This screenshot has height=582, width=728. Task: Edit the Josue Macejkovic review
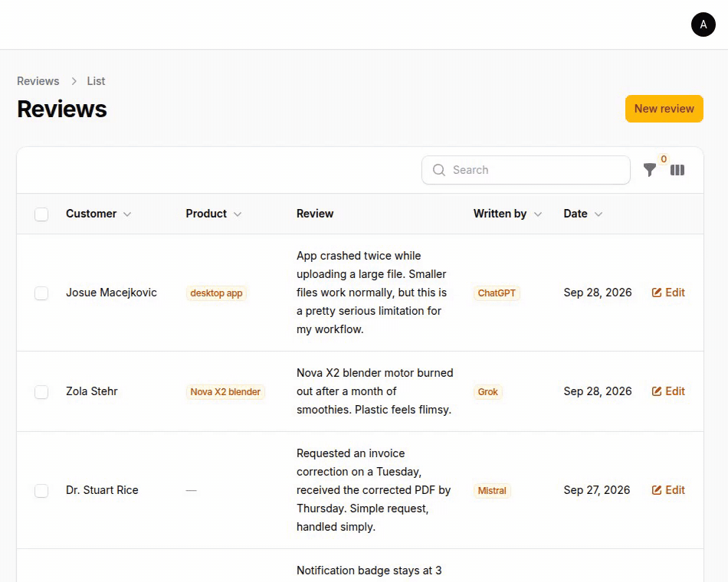pos(668,293)
